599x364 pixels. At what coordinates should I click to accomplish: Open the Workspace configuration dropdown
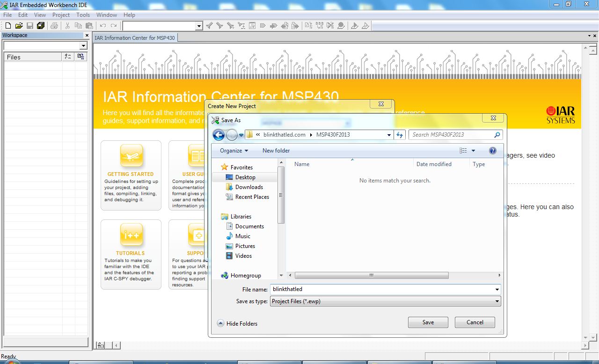pos(83,46)
